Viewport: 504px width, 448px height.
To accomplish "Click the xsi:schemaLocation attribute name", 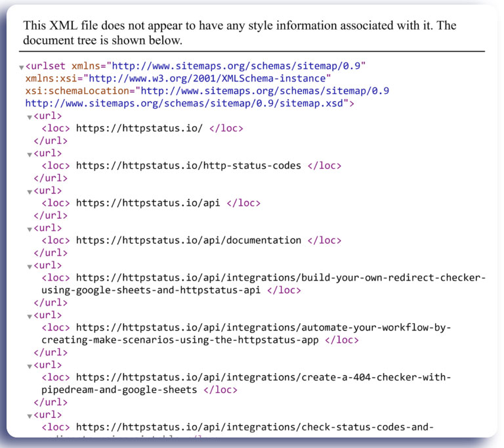I will tap(77, 91).
